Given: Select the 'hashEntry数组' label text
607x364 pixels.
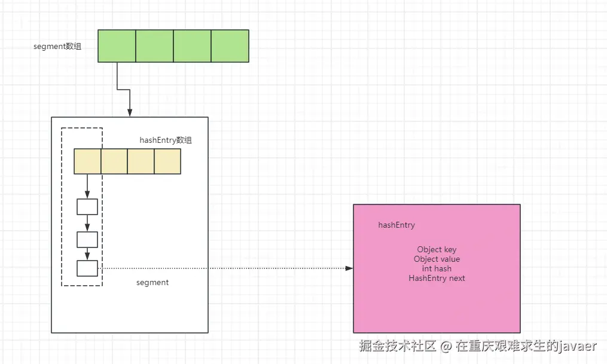Looking at the screenshot, I should tap(166, 140).
